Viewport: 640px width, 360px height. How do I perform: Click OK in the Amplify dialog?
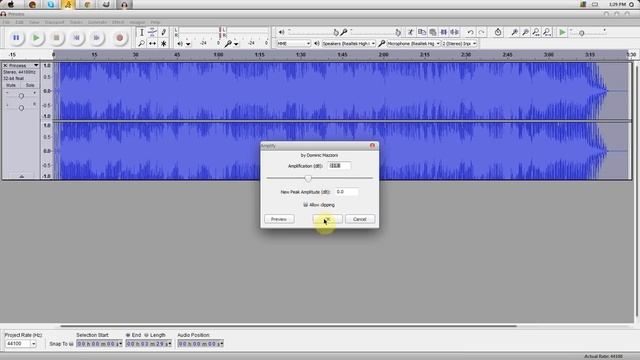click(x=327, y=219)
